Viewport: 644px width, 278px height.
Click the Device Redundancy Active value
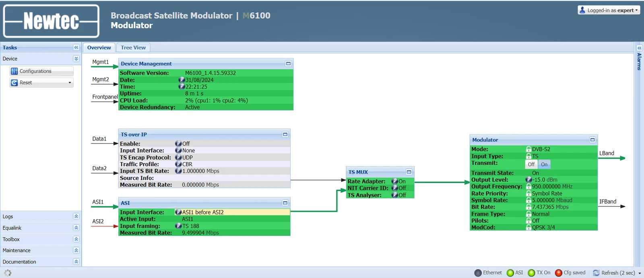[x=192, y=107]
